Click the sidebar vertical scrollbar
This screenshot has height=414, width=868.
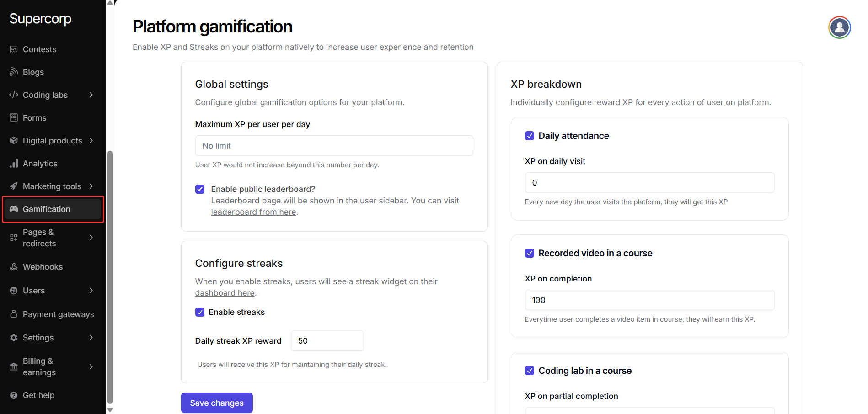point(110,274)
